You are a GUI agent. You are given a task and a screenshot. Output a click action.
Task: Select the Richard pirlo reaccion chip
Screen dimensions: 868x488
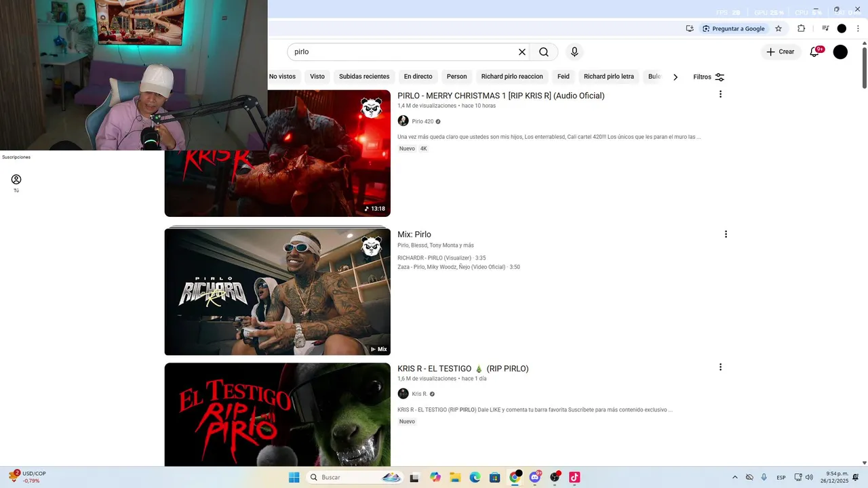[x=512, y=77]
